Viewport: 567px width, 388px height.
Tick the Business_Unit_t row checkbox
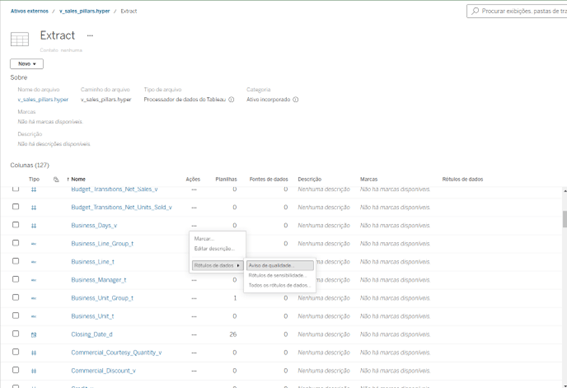tap(16, 315)
